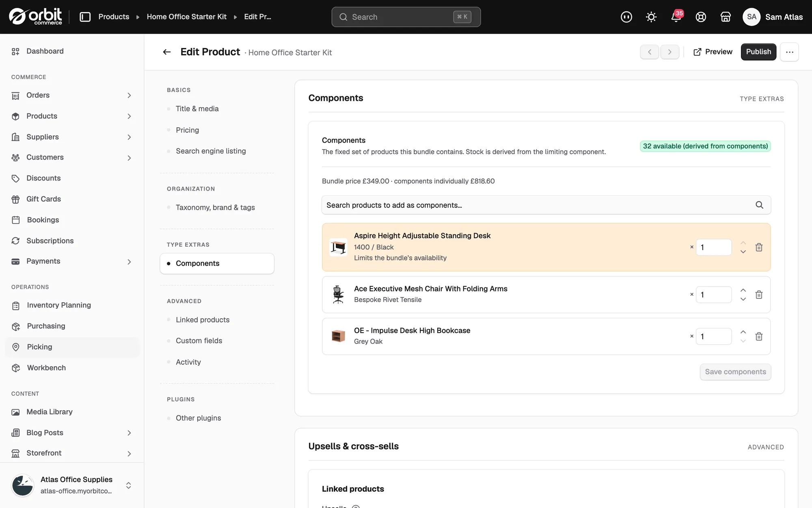This screenshot has height=508, width=812.
Task: Delete the Aspire Standing Desk component
Action: click(759, 247)
